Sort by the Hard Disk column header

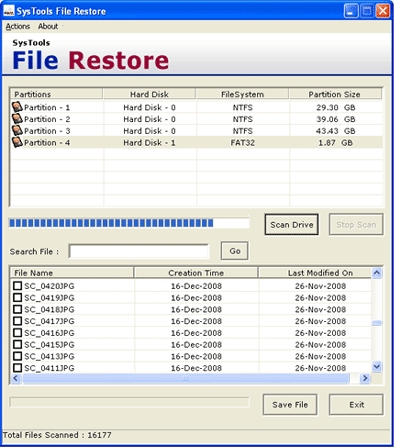(x=149, y=94)
